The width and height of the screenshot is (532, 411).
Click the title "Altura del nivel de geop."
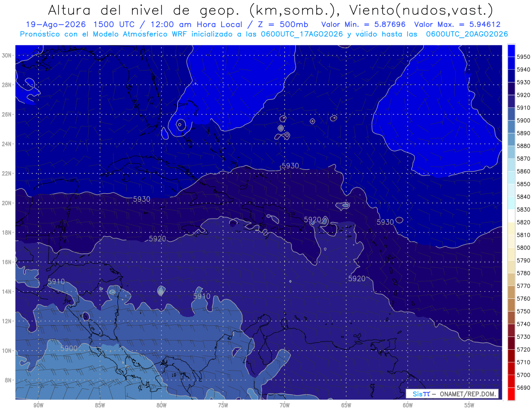coord(144,10)
